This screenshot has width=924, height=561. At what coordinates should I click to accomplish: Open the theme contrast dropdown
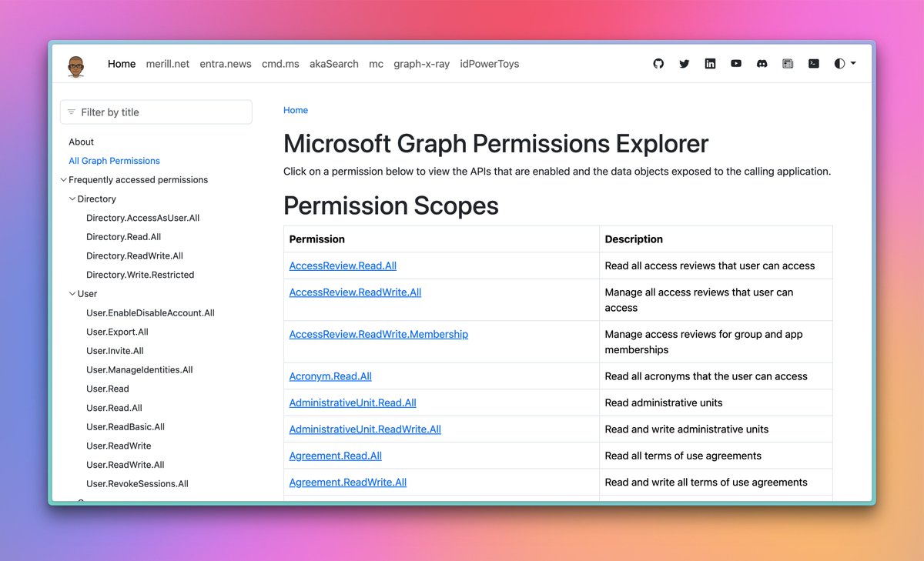pyautogui.click(x=845, y=64)
